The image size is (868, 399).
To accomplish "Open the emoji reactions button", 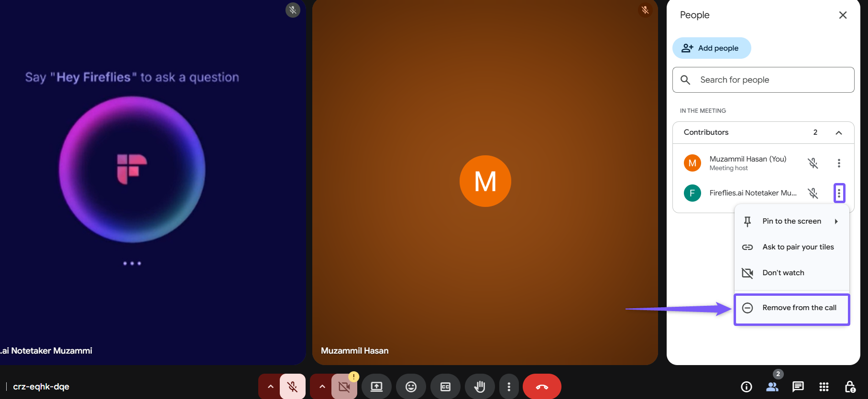I will 411,387.
